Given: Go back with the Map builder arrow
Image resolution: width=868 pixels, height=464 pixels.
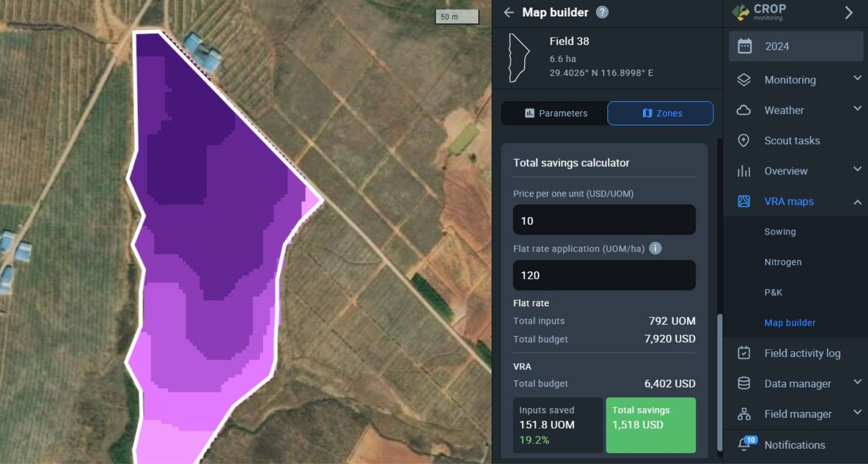Looking at the screenshot, I should tap(509, 12).
